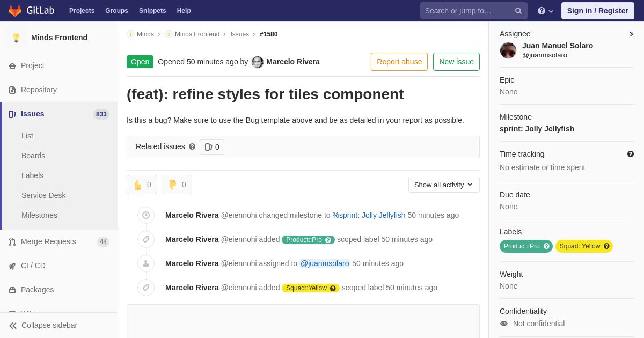This screenshot has height=338, width=644.
Task: Open the Show all activity dropdown
Action: pos(444,185)
